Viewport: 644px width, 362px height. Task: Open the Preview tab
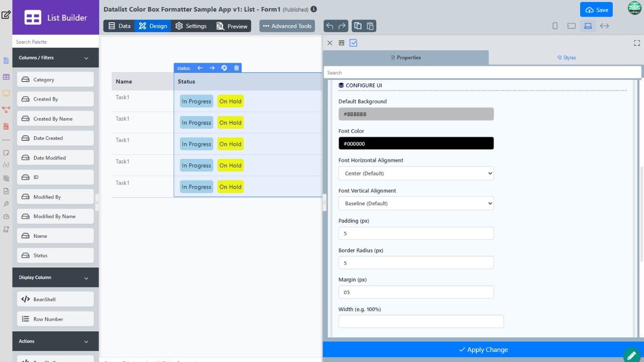click(231, 26)
